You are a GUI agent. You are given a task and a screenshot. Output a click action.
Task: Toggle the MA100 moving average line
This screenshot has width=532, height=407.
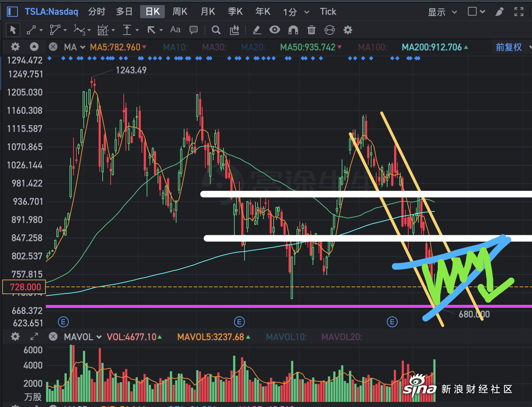[x=373, y=47]
